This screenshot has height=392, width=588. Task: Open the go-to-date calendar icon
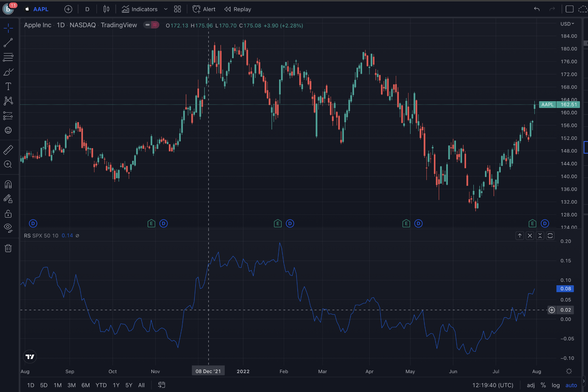click(x=162, y=385)
